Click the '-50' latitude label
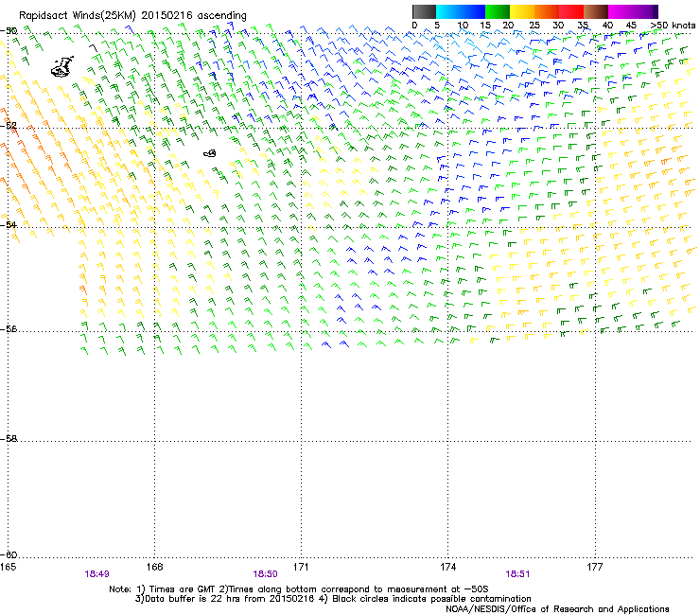 coord(9,31)
